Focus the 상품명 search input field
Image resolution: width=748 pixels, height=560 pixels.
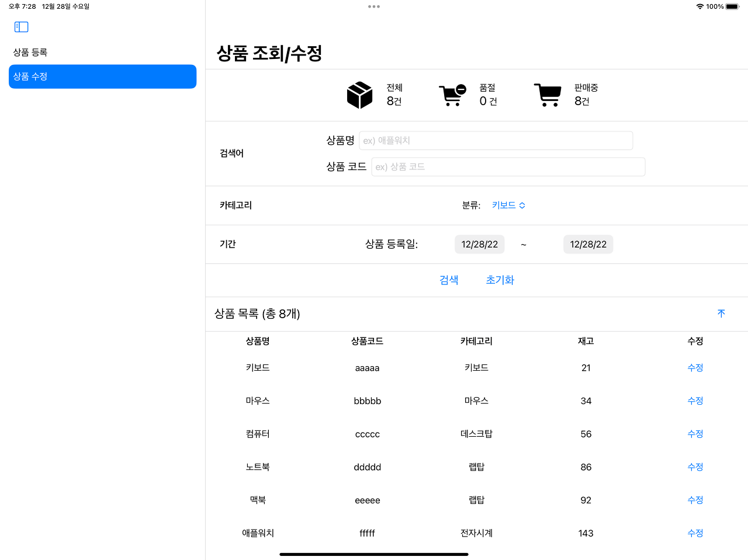tap(496, 141)
